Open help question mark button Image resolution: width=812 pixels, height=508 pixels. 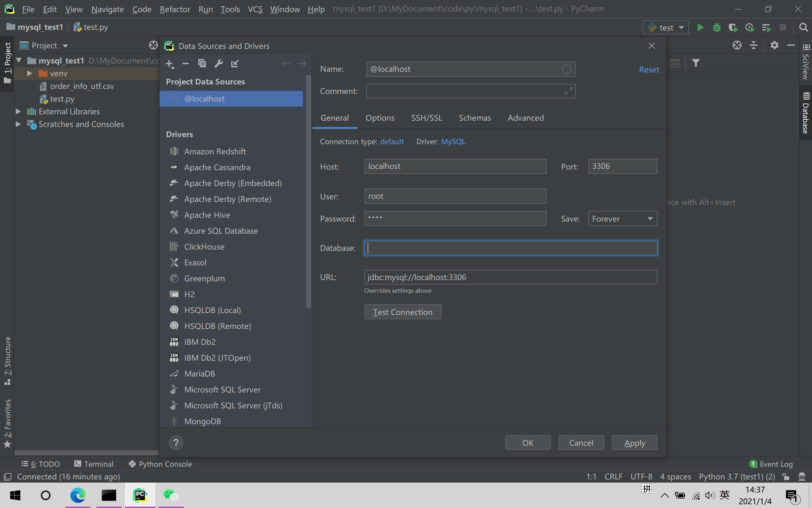(x=176, y=443)
